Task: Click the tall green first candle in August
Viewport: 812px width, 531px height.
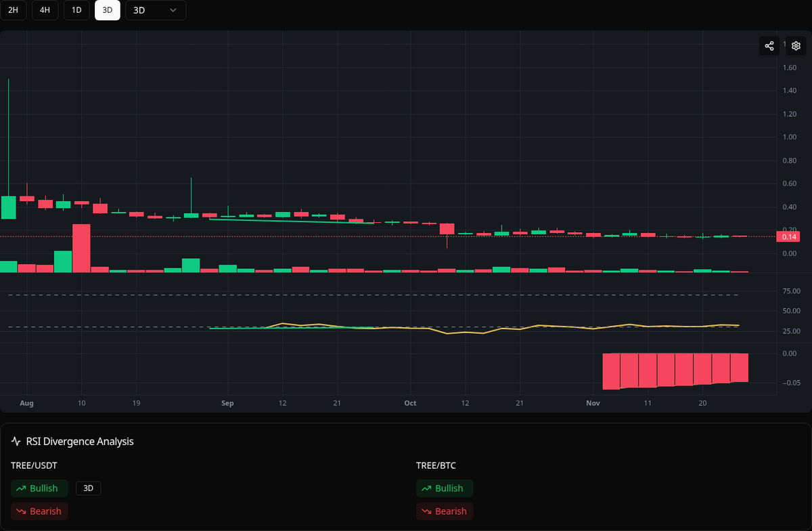Action: coord(8,207)
